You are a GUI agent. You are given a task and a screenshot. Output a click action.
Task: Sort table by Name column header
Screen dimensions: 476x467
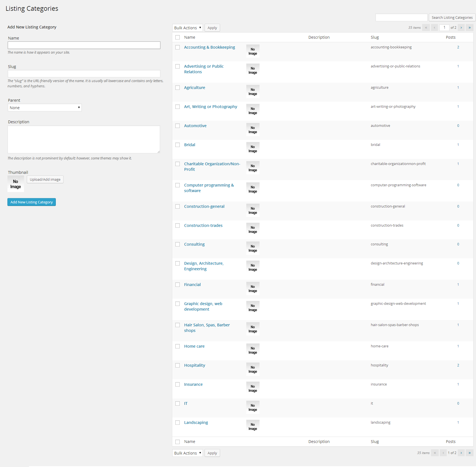coord(190,37)
